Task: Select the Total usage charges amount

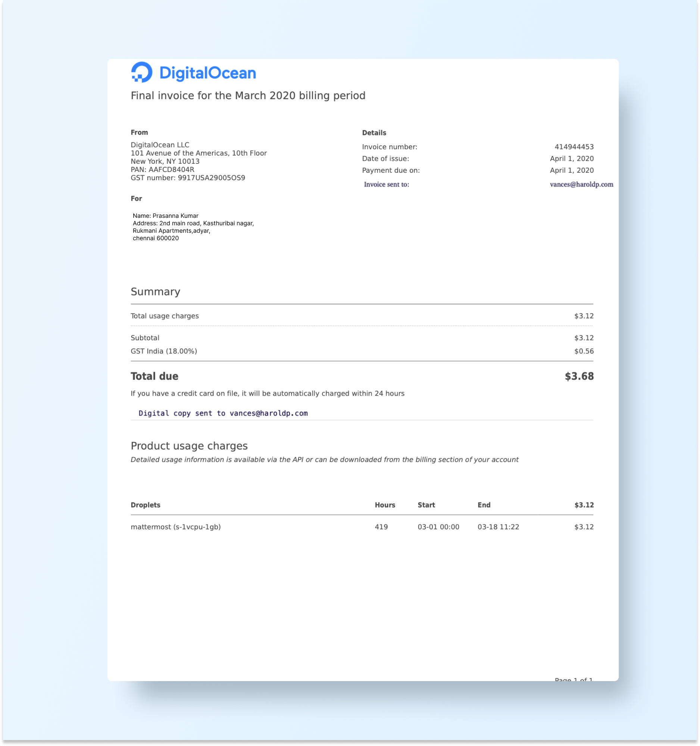Action: click(584, 316)
